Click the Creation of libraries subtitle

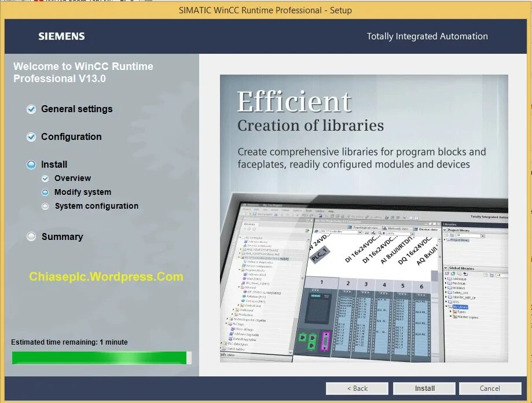coord(310,125)
